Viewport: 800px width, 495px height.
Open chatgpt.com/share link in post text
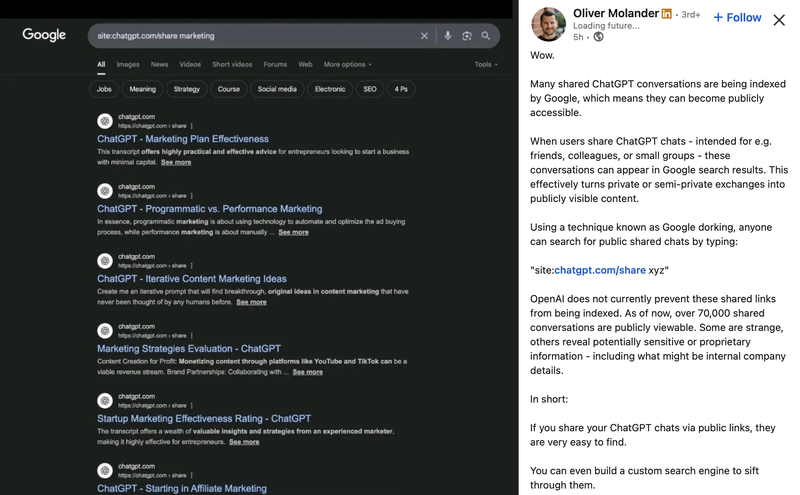tap(600, 270)
